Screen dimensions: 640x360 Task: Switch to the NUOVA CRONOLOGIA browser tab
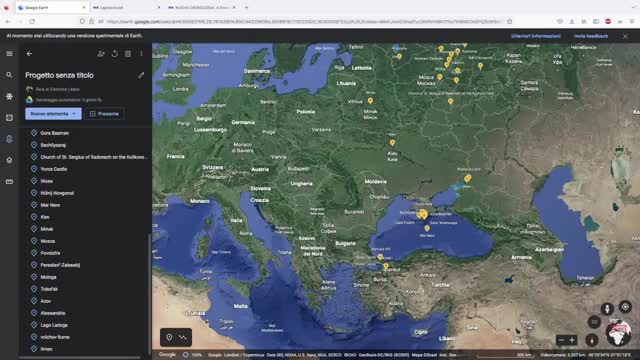pos(202,7)
